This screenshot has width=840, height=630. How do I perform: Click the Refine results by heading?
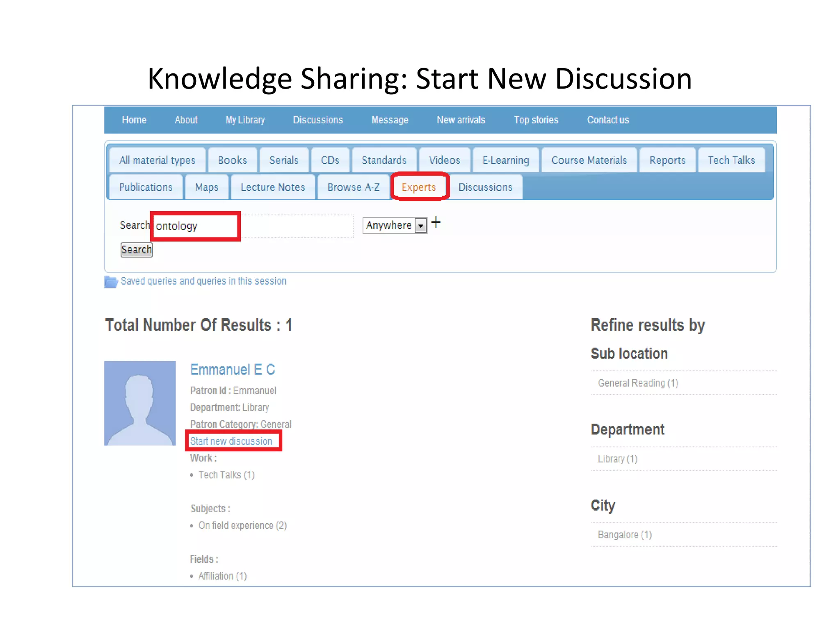648,325
